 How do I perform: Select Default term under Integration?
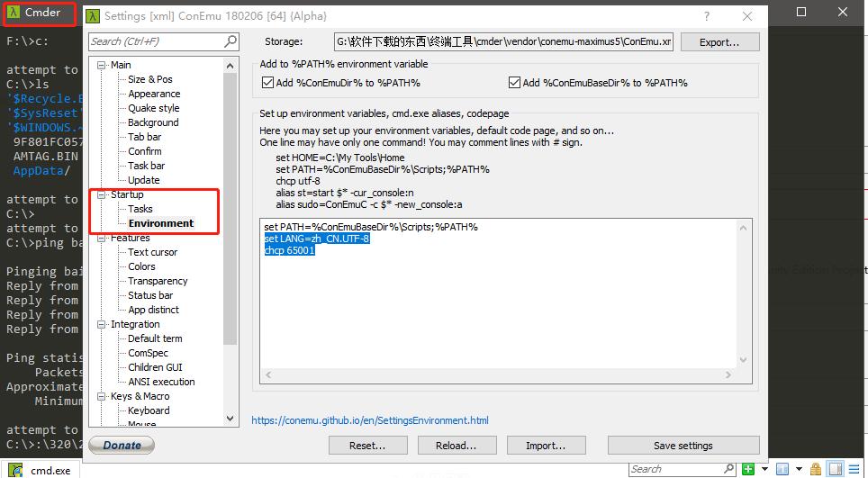click(155, 338)
